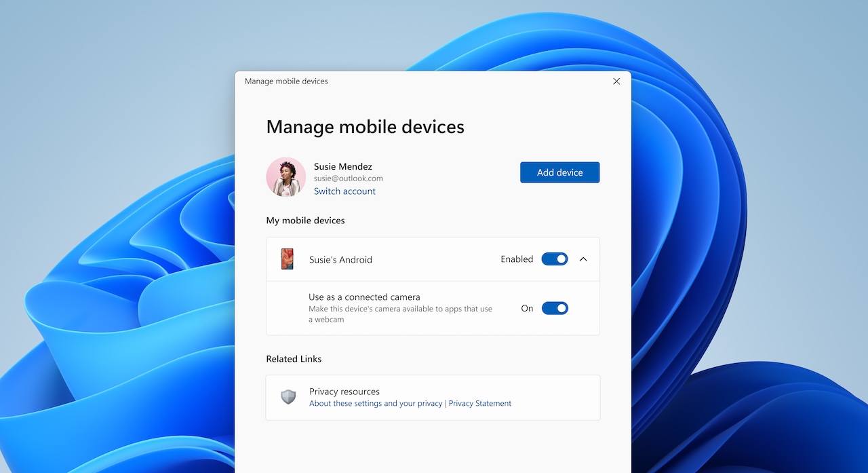Viewport: 868px width, 473px height.
Task: Click the Add device button
Action: (x=559, y=172)
